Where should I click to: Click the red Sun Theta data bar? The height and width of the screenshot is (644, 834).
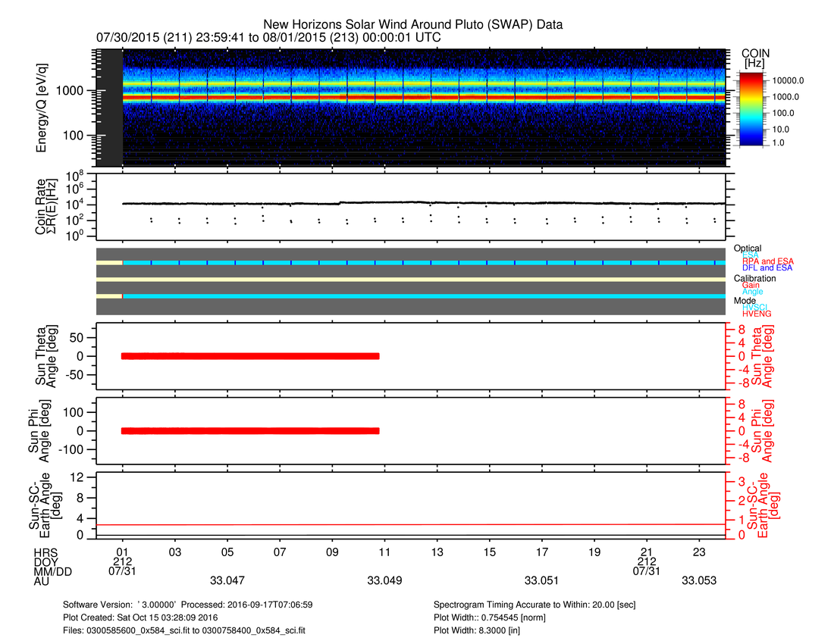coord(250,356)
